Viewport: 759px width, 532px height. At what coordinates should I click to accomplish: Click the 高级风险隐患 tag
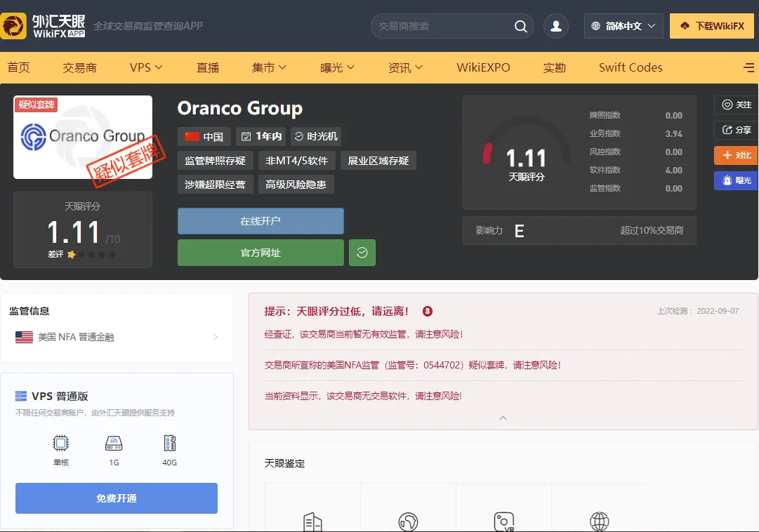coord(296,185)
